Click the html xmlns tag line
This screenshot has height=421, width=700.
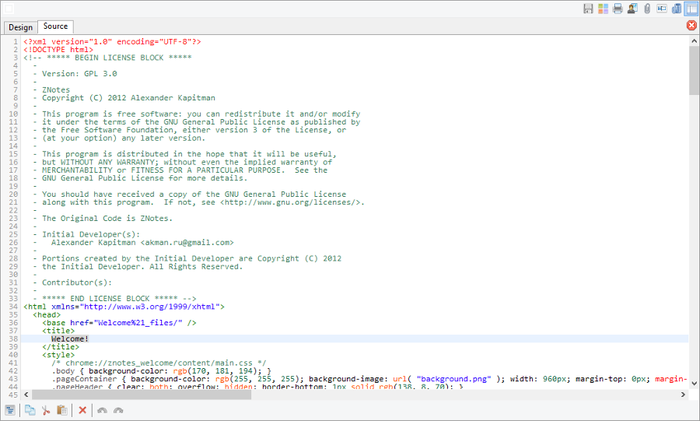pyautogui.click(x=124, y=307)
